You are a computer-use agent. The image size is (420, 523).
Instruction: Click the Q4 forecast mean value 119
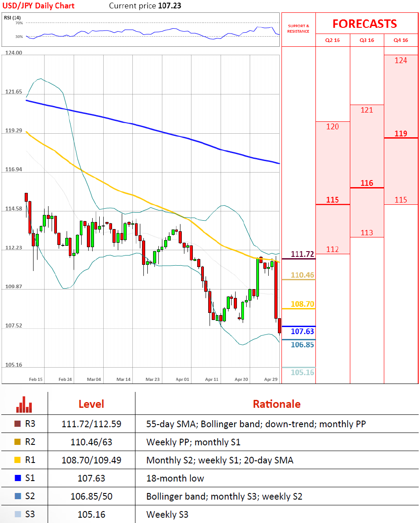tap(401, 134)
